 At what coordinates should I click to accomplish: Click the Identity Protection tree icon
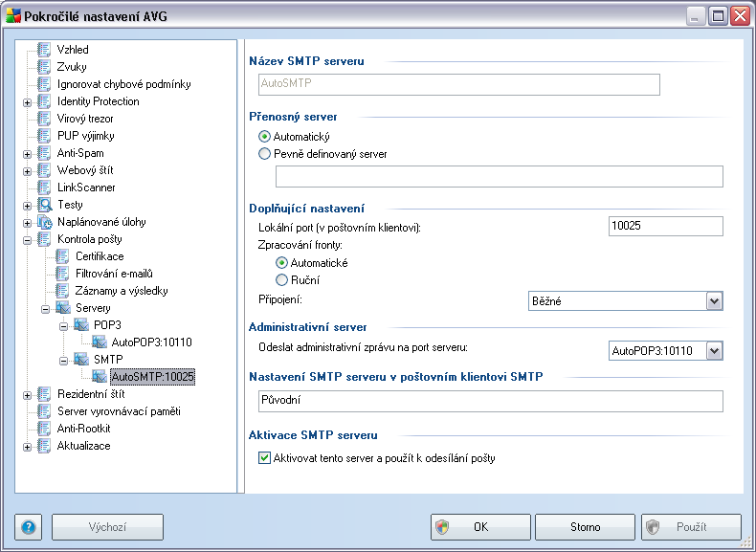point(44,101)
